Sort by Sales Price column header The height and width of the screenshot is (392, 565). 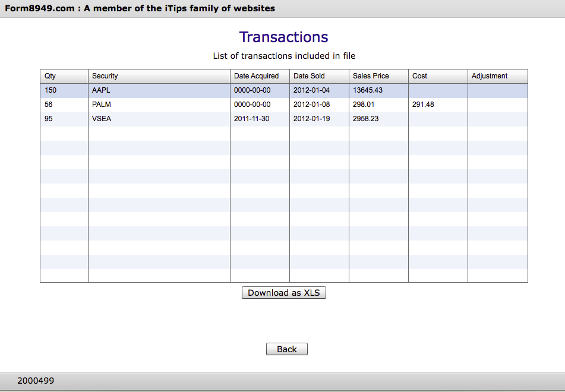point(378,76)
